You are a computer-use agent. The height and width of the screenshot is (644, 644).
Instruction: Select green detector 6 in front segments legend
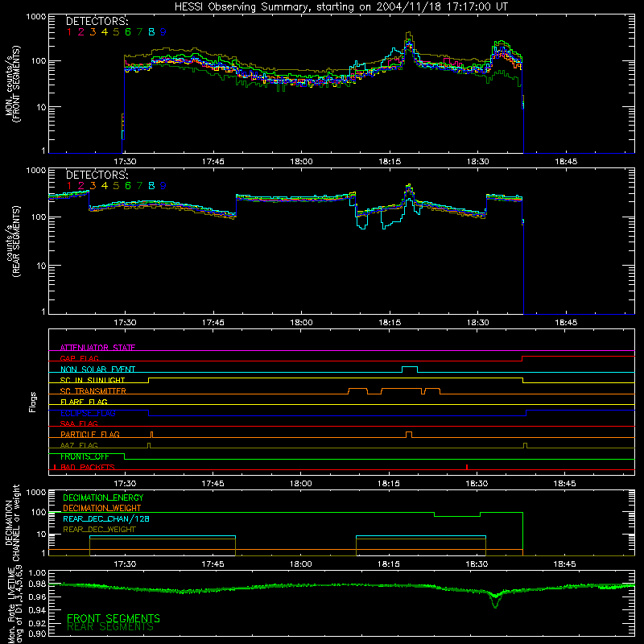tap(128, 32)
